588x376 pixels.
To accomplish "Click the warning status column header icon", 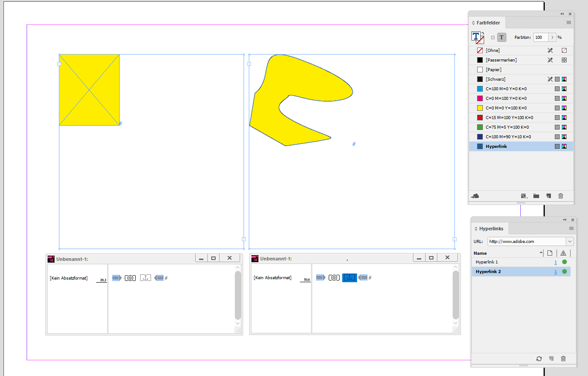I will [x=563, y=253].
